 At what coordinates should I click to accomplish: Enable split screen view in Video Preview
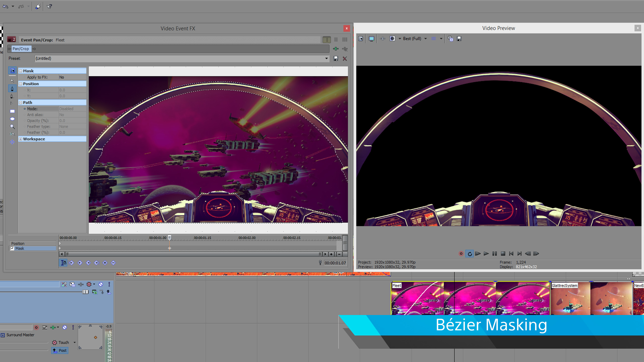[x=392, y=38]
